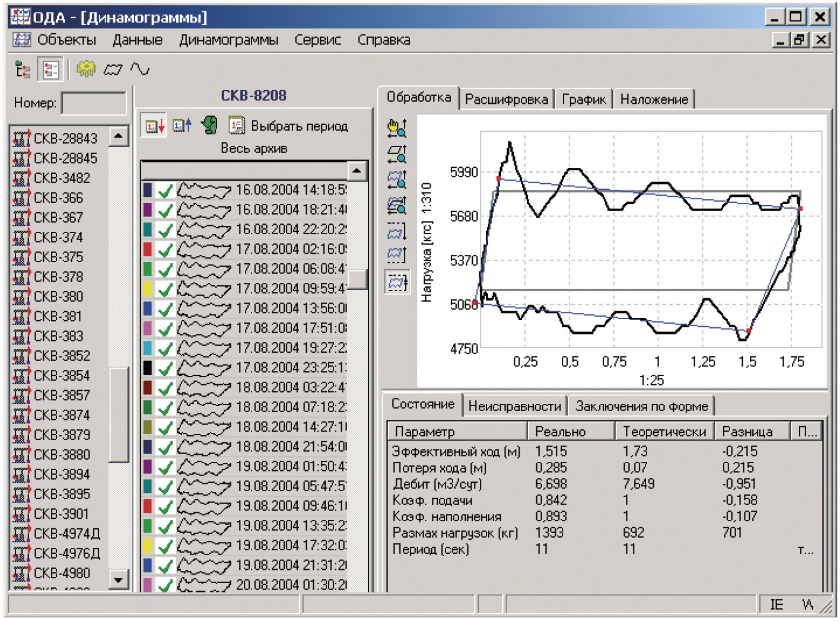Screen dimensions: 840x622
Task: Click the well list scroll up arrow
Action: [119, 136]
